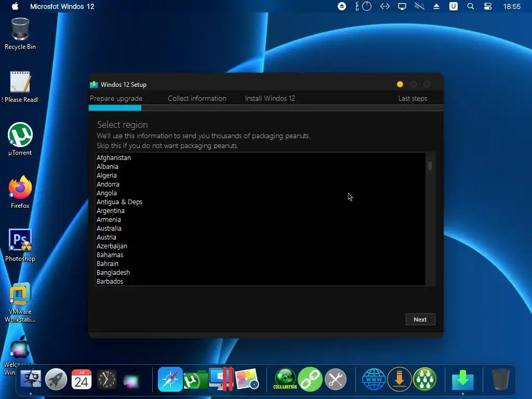Click the 18:55 clock in menu bar

coord(512,6)
